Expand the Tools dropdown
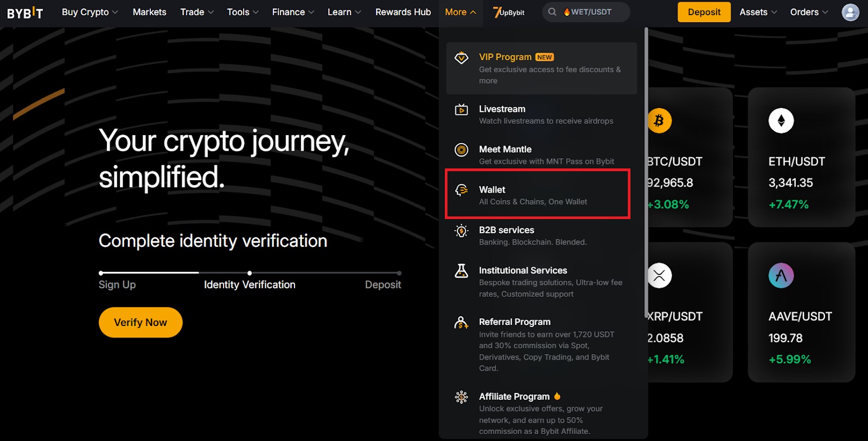 242,12
